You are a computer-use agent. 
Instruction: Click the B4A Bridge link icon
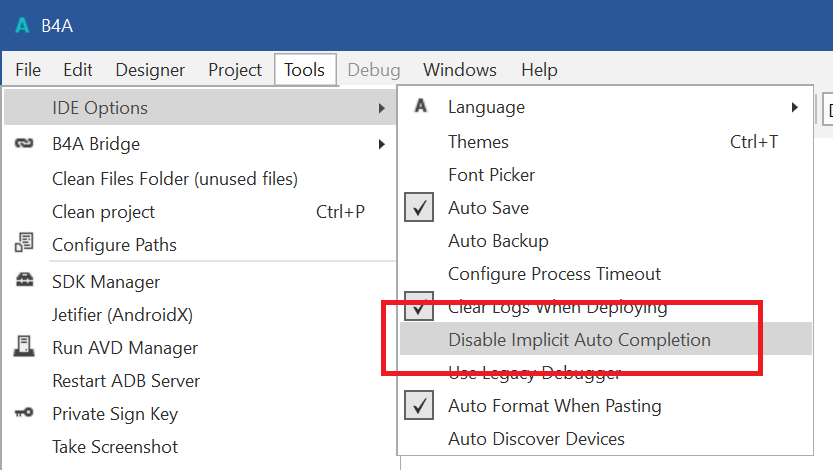24,144
